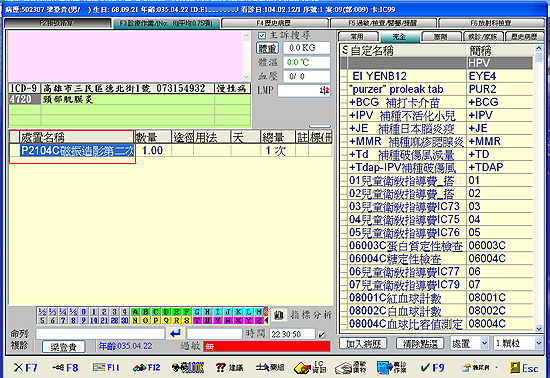Viewport: 550px width, 378px height.
Task: Click the Esc exit door icon
Action: (515, 367)
